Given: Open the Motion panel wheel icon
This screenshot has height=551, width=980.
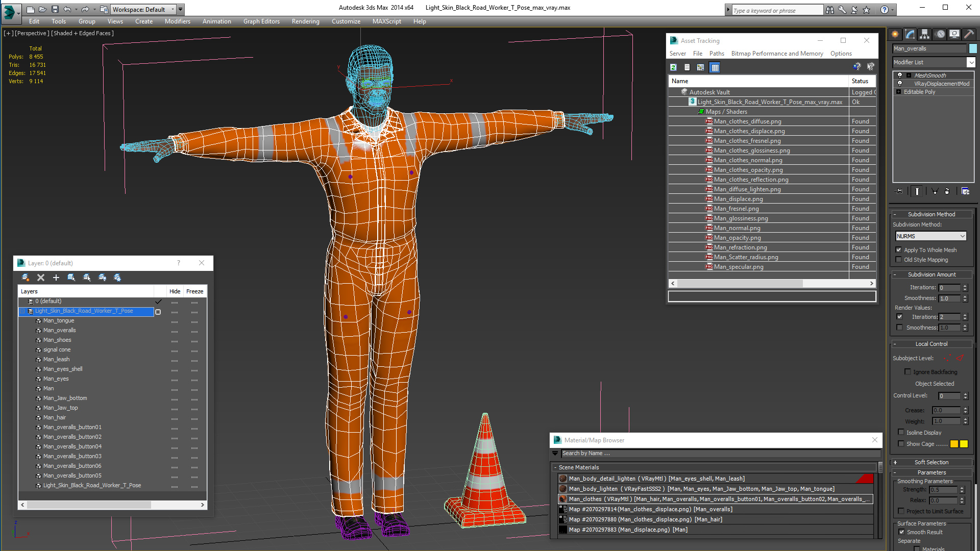Looking at the screenshot, I should point(940,34).
